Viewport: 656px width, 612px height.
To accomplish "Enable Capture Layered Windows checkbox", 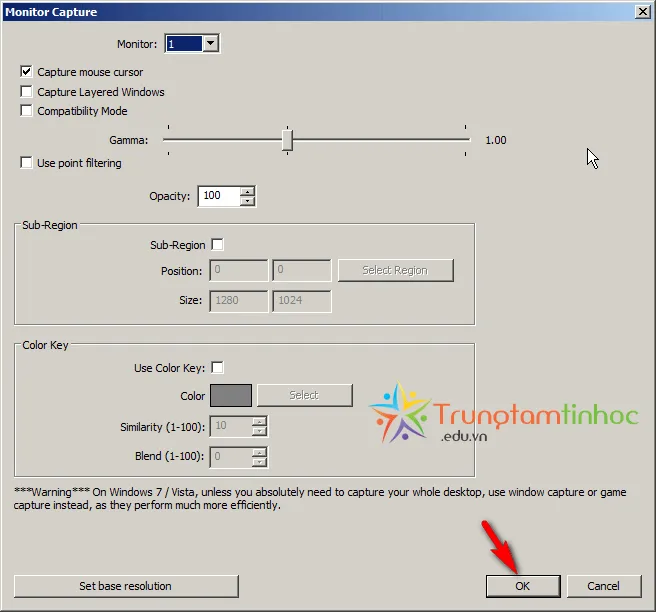I will click(x=27, y=92).
